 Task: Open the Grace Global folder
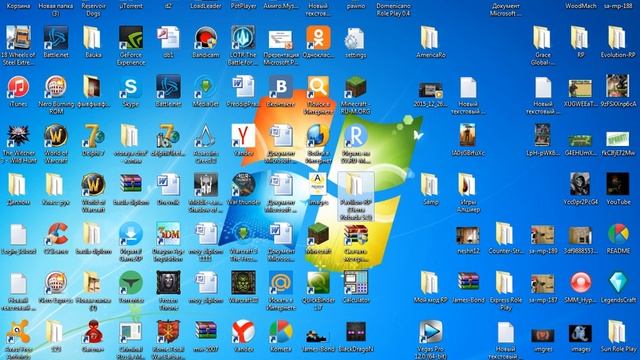click(542, 39)
